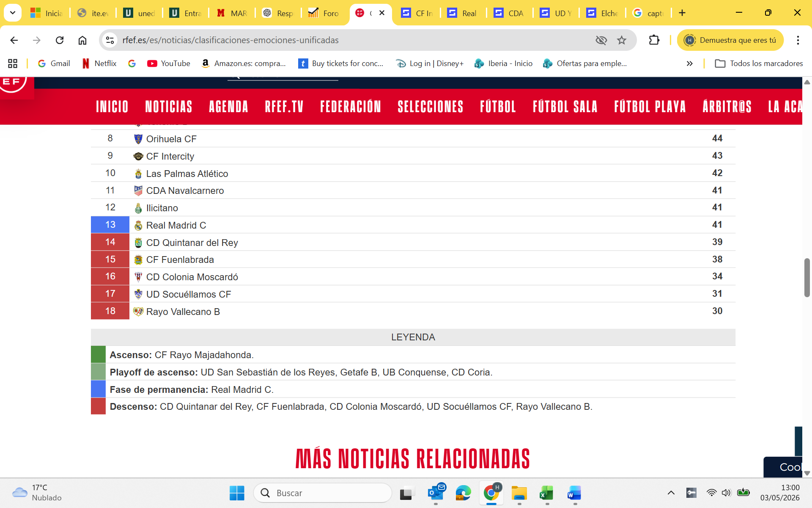Open Chrome's three-dot menu
This screenshot has height=508, width=812.
coord(798,40)
